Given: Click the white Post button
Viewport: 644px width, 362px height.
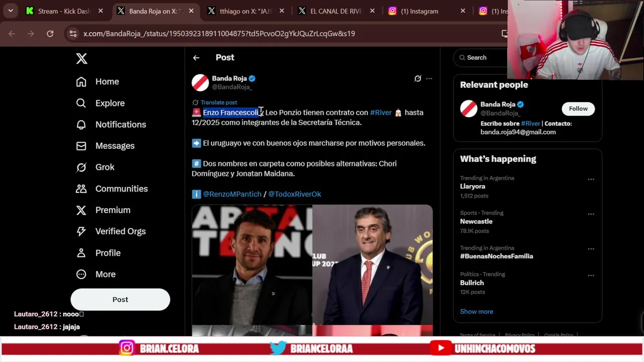Looking at the screenshot, I should [x=120, y=299].
